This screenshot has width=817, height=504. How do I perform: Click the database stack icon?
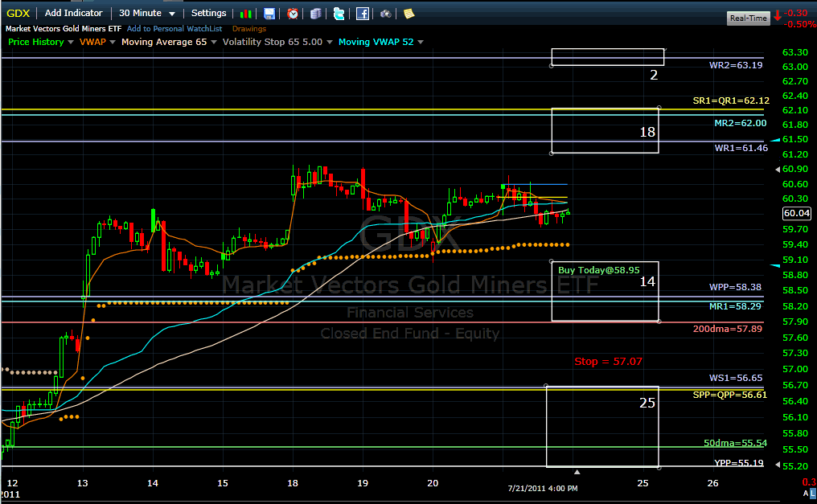coord(316,14)
